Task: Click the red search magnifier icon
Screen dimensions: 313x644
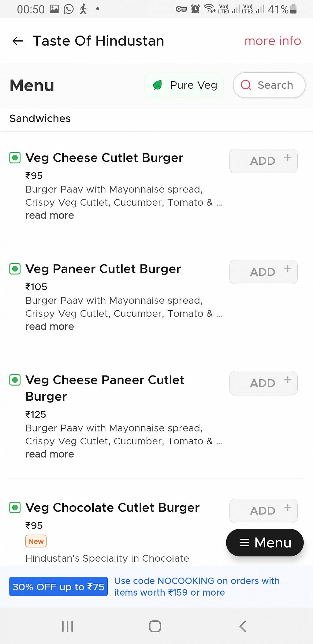Action: [x=246, y=85]
